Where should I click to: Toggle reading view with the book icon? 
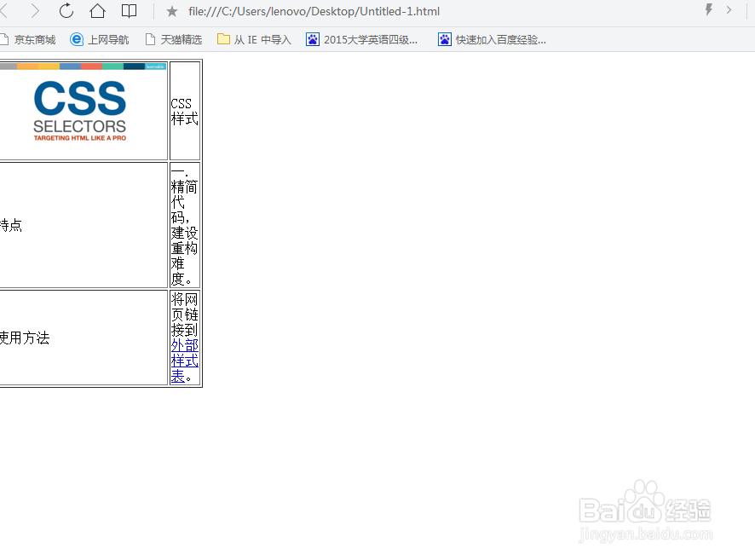[x=128, y=11]
